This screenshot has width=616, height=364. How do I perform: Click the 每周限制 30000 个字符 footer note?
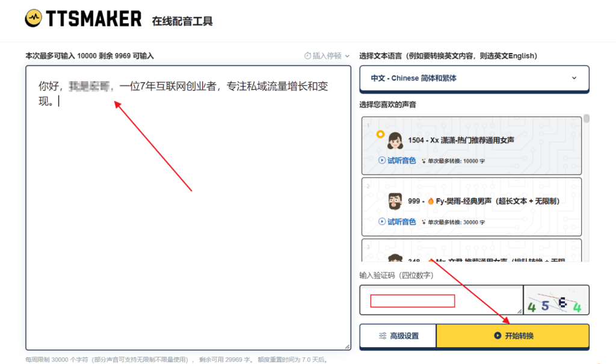[177, 360]
